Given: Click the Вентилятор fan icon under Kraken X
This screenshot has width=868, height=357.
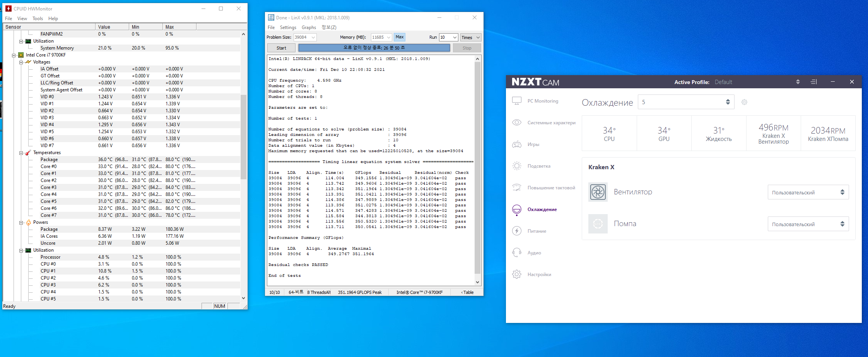Looking at the screenshot, I should click(x=598, y=192).
